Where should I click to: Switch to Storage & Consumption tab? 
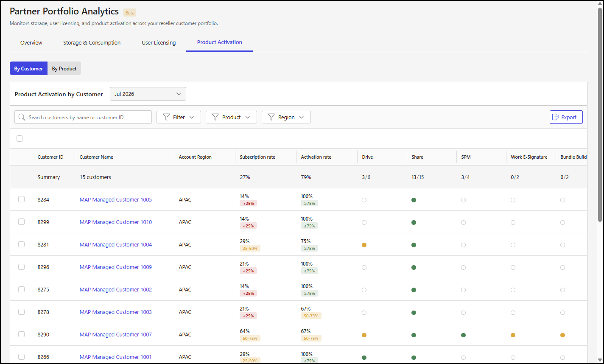(x=92, y=42)
